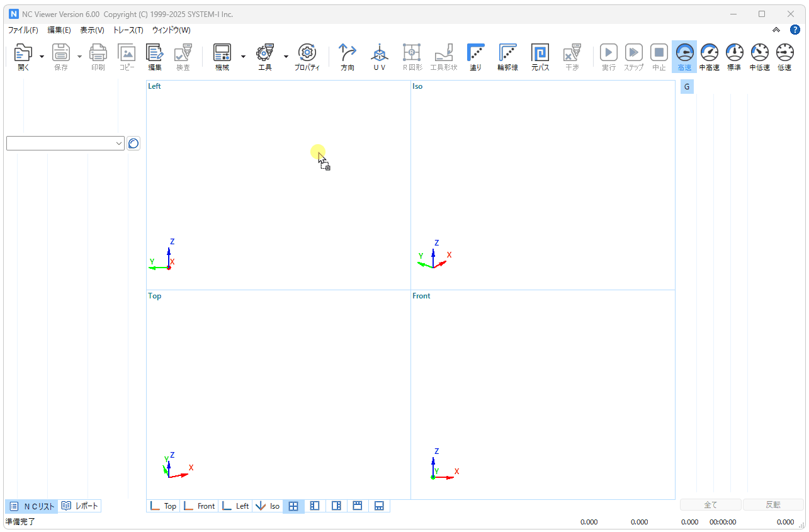Toggle the 元パス (Original path) display
Image resolution: width=809 pixels, height=532 pixels.
[540, 57]
